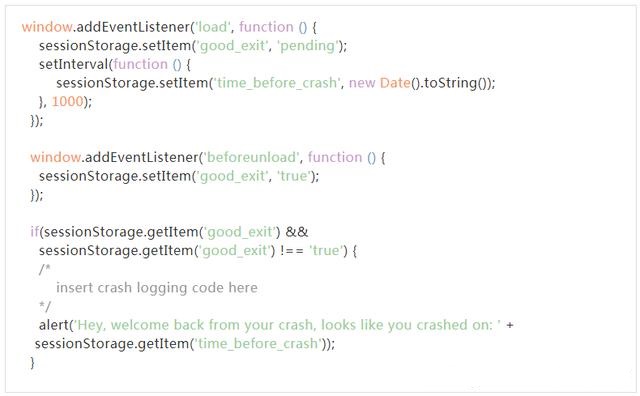Click the !== comparison operator
Screen dimensions: 640x396
(x=292, y=250)
